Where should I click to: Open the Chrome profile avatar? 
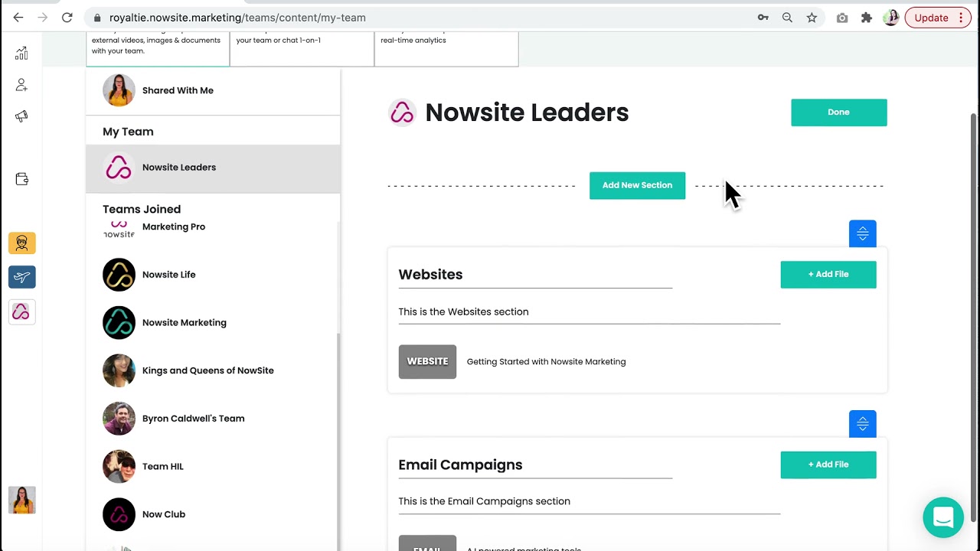(890, 18)
